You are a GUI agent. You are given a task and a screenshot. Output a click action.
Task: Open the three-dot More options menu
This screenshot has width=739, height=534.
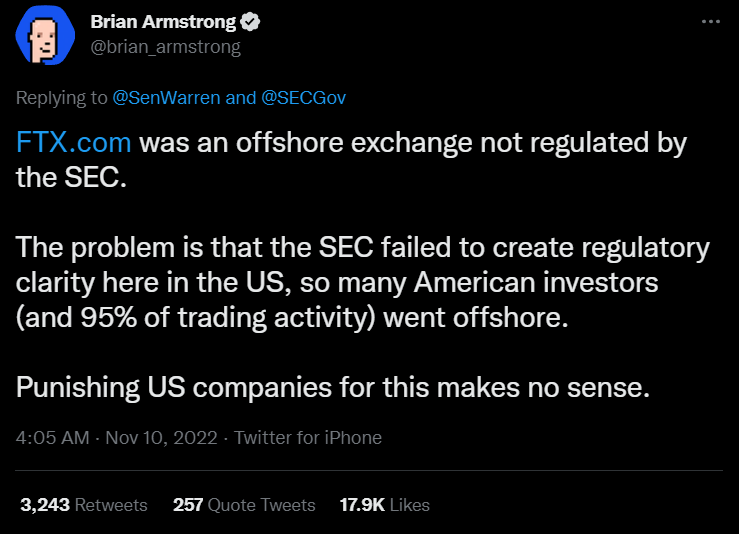click(x=711, y=22)
